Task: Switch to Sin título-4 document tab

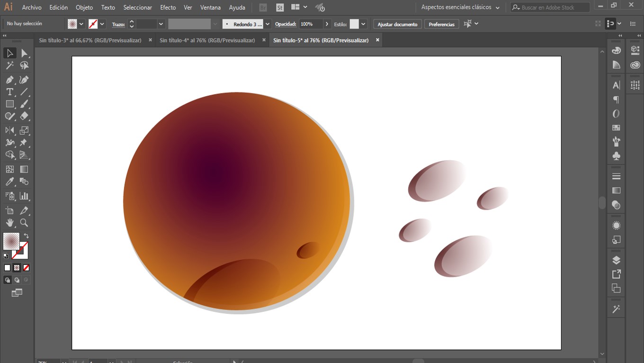Action: (x=207, y=40)
